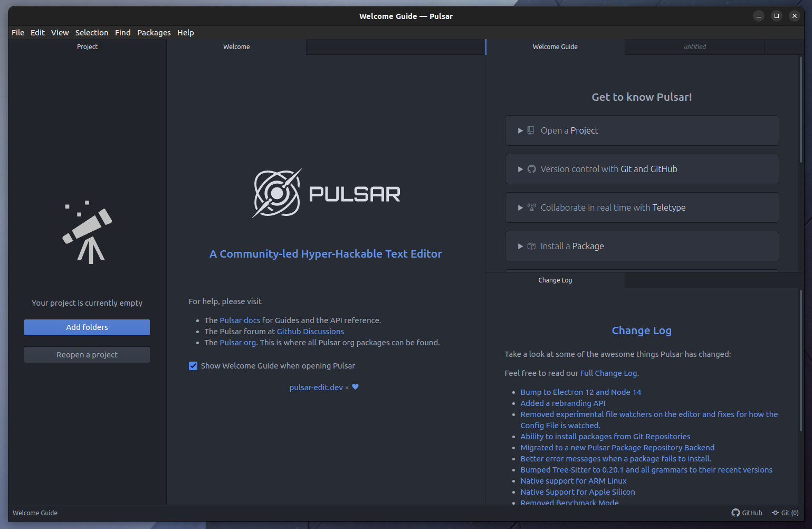The image size is (812, 529).
Task: Switch to the Welcome tab
Action: 236,47
